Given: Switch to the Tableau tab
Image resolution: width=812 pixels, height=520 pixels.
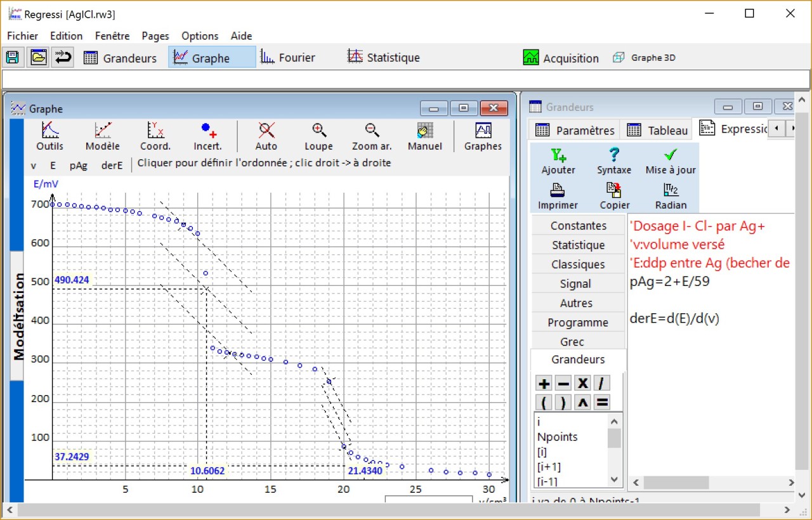Looking at the screenshot, I should point(658,130).
